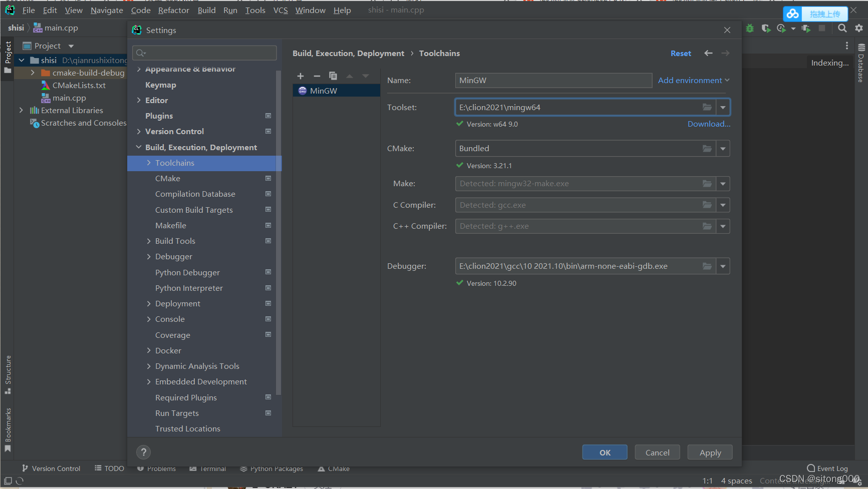Image resolution: width=868 pixels, height=489 pixels.
Task: Open the TODO tool tab
Action: pos(109,468)
